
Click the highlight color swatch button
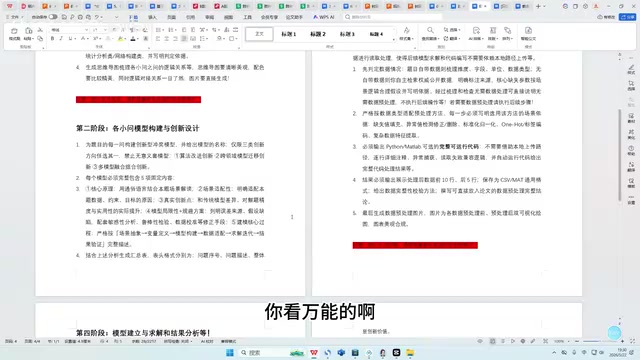point(120,38)
